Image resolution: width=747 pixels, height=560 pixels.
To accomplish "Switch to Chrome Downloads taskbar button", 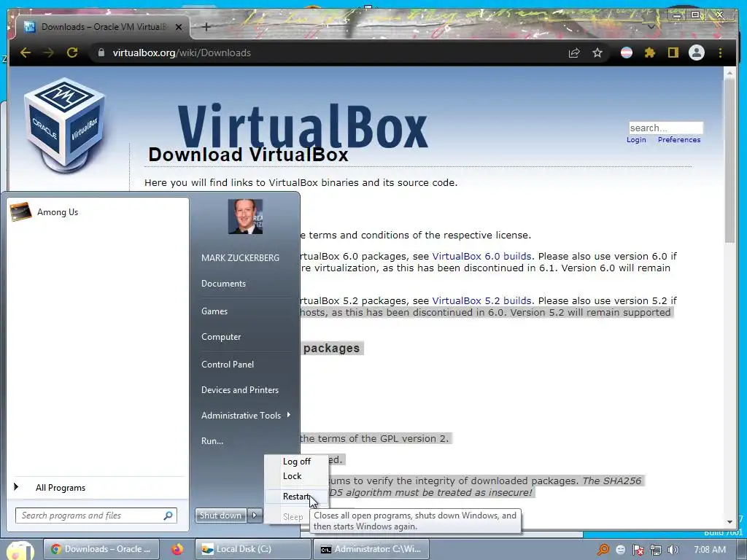I will tap(101, 550).
